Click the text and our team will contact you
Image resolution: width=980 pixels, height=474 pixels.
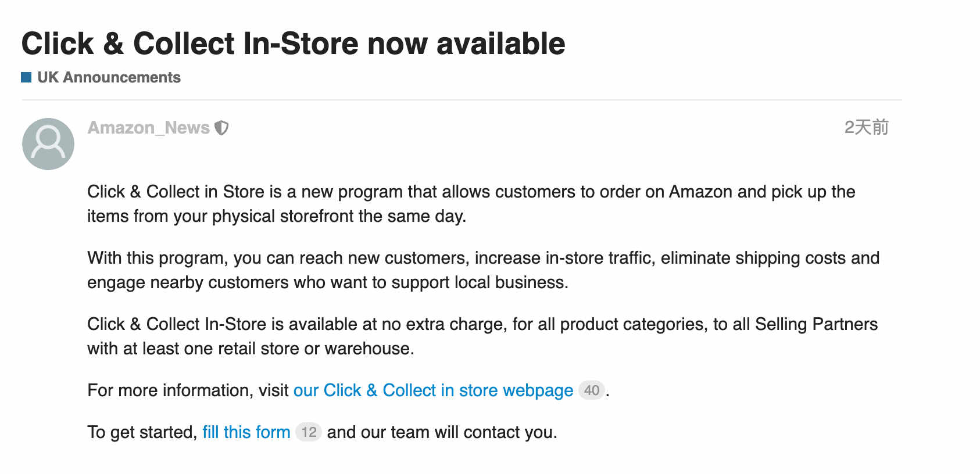coord(442,432)
